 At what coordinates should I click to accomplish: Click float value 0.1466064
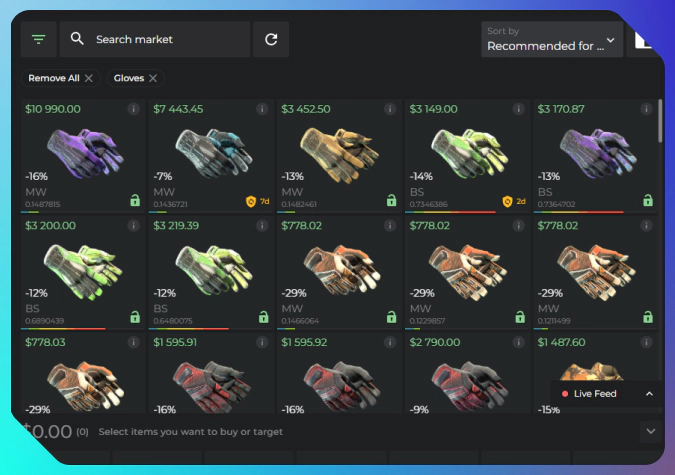coord(300,321)
